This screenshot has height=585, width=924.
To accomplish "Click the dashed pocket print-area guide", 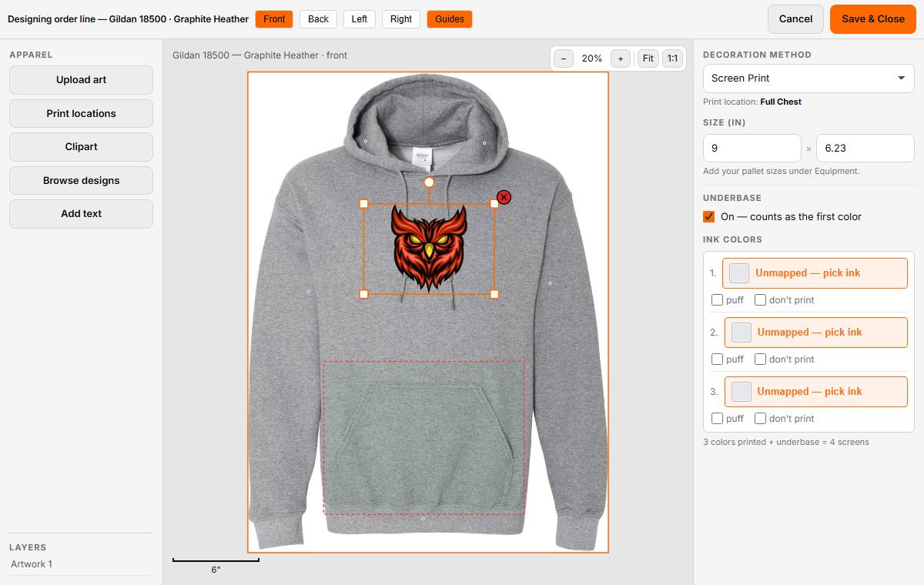I will click(424, 437).
